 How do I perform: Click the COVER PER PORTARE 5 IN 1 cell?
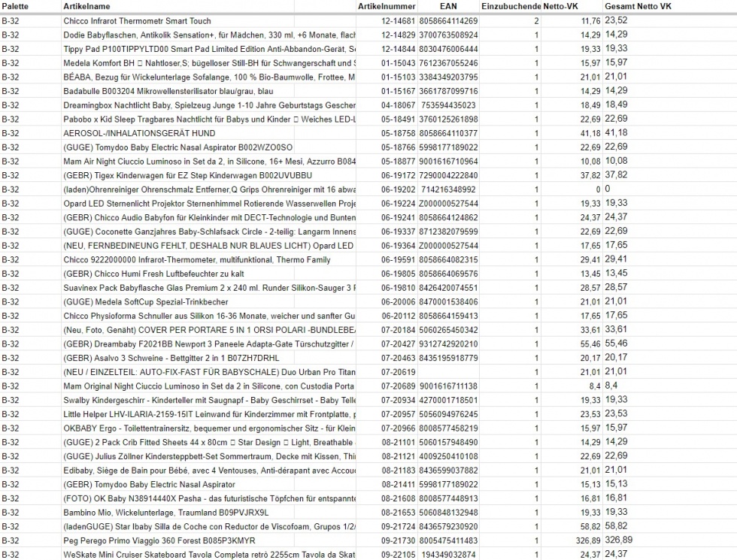[x=210, y=330]
